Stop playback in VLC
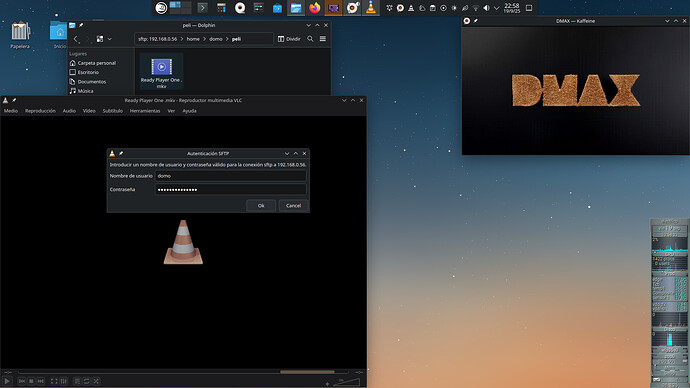The image size is (690, 388). pos(31,381)
